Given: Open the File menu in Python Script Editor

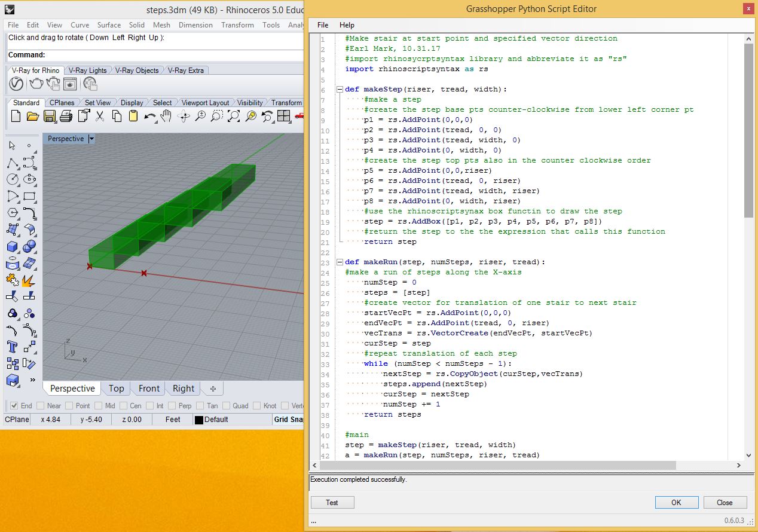Looking at the screenshot, I should click(x=323, y=25).
